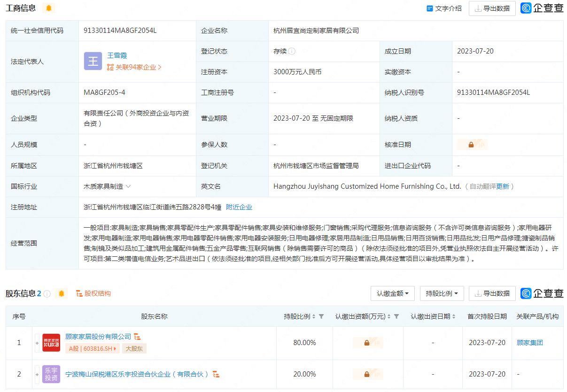Click the filter funnel on 认缴出资额 column
Image resolution: width=567 pixels, height=392 pixels.
pos(396,316)
